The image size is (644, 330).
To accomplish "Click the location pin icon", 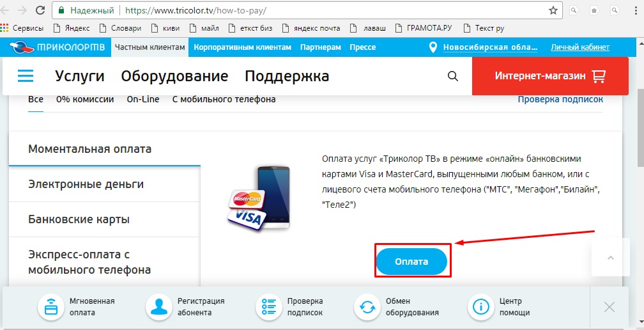I will tap(434, 47).
